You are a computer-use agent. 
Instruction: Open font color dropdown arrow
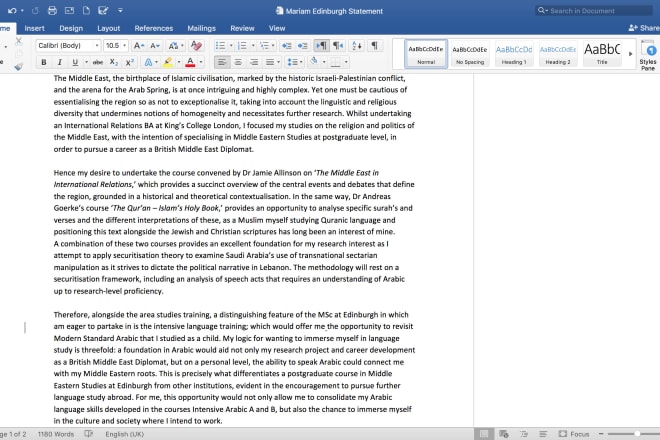(201, 62)
